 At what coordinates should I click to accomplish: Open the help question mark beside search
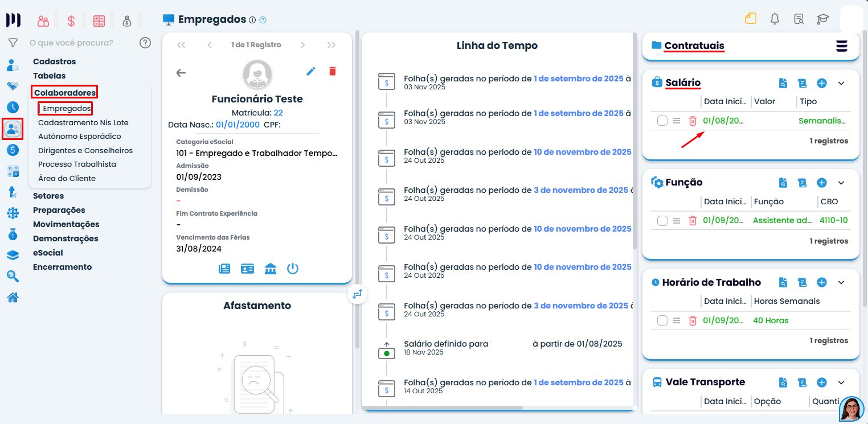[145, 43]
